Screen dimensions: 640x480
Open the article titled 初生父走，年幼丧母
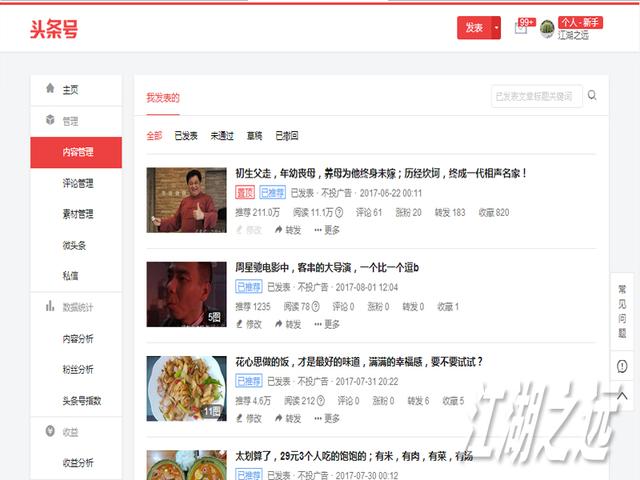380,173
